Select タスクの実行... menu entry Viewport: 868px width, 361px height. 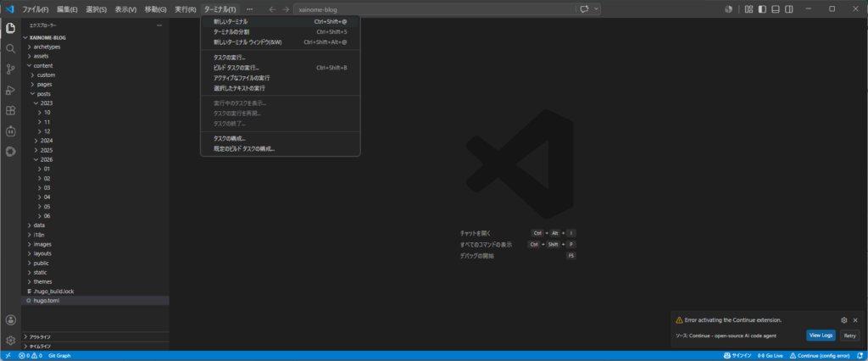click(280, 58)
